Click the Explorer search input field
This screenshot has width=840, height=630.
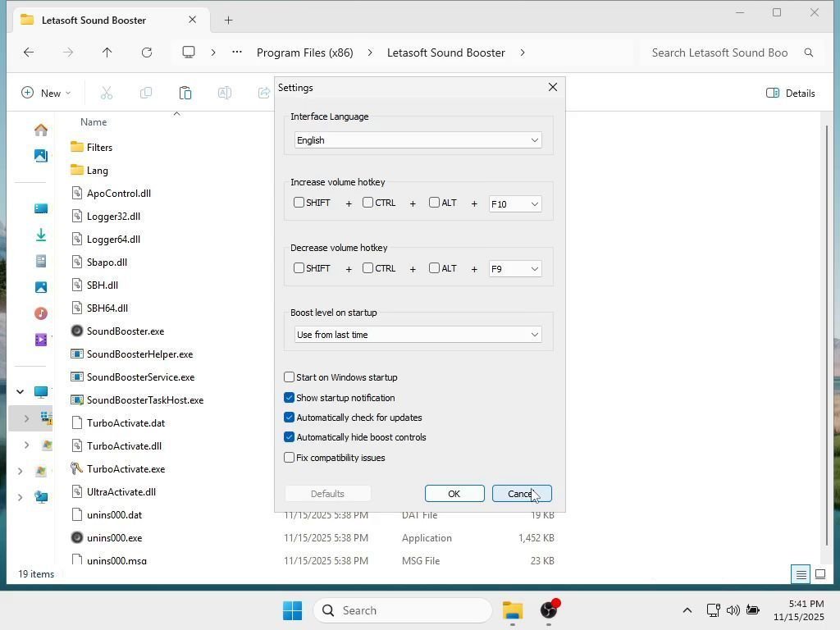[719, 52]
